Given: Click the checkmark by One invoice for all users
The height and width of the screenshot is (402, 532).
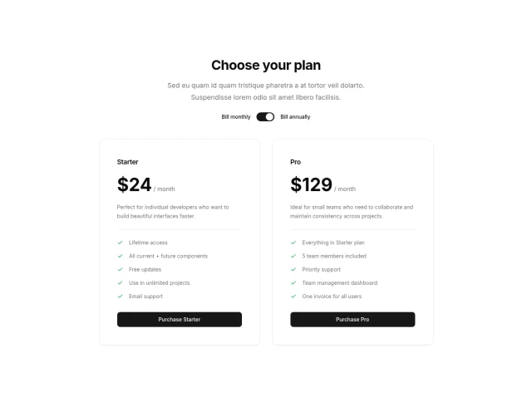Looking at the screenshot, I should 293,296.
